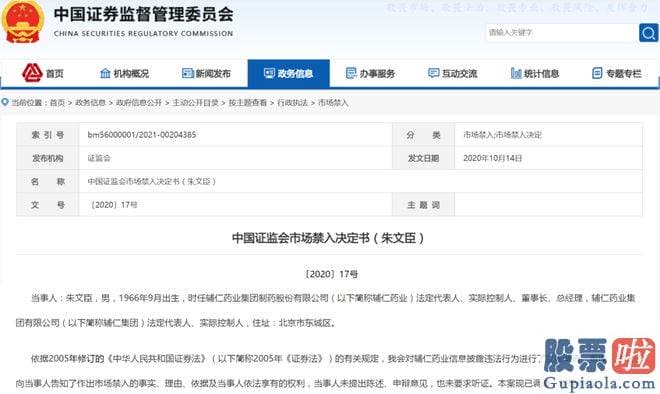
Task: Select table name cell 中国证监会市场禁入决定书（朱文臣）
Action: click(x=152, y=181)
